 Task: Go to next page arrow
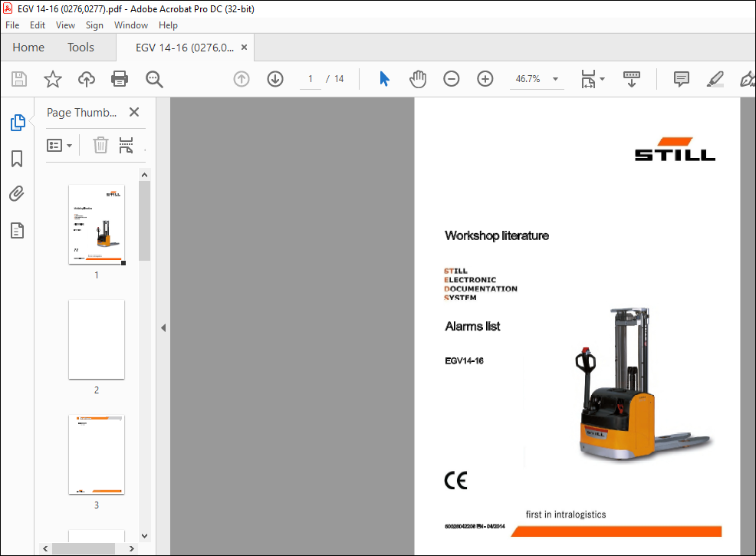tap(275, 78)
